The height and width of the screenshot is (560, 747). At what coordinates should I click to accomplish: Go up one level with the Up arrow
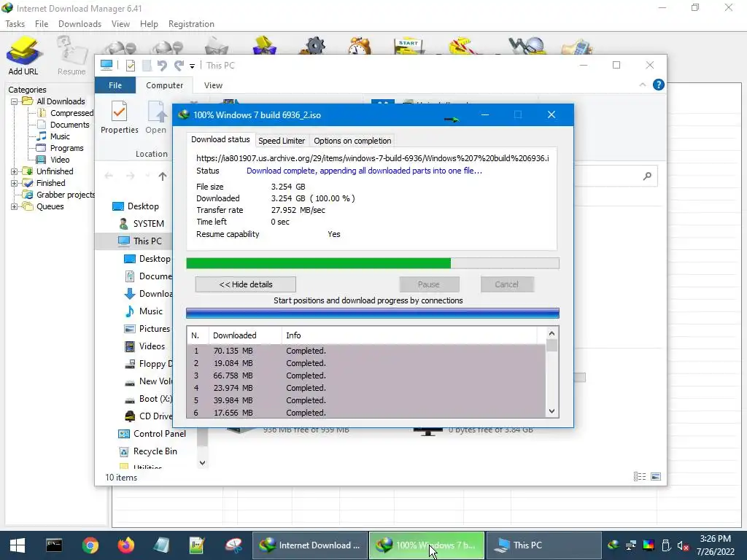(163, 176)
